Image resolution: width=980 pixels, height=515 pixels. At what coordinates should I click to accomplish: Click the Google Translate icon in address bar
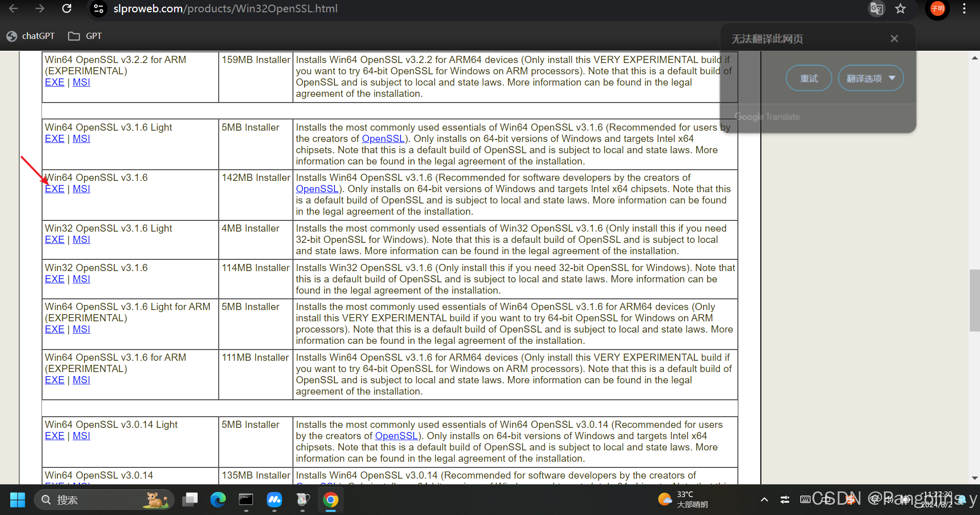tap(877, 9)
